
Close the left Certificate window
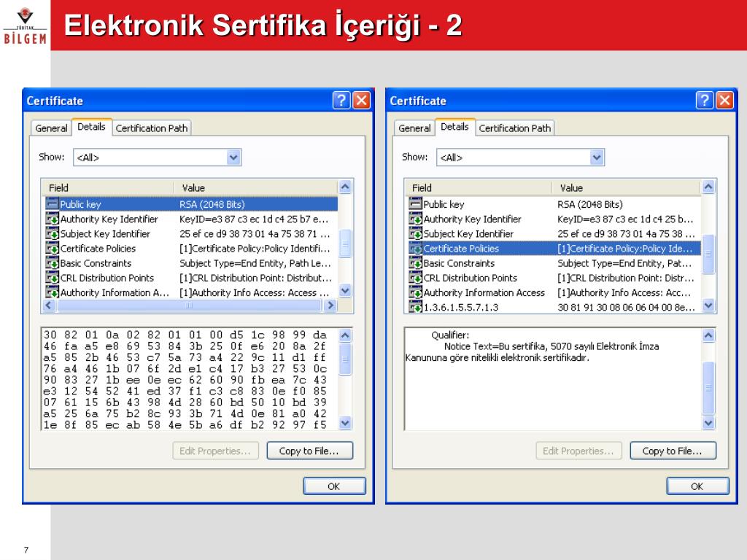[362, 101]
